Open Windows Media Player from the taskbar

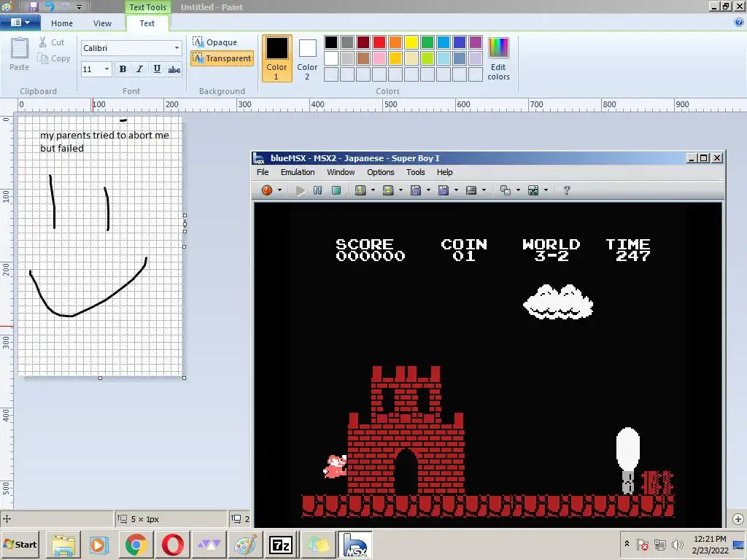click(99, 544)
